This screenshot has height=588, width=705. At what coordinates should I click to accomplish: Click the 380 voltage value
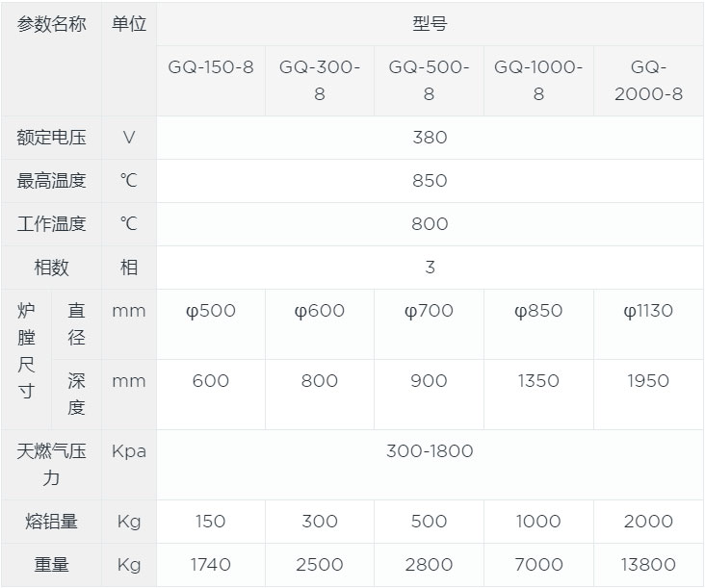click(x=430, y=138)
